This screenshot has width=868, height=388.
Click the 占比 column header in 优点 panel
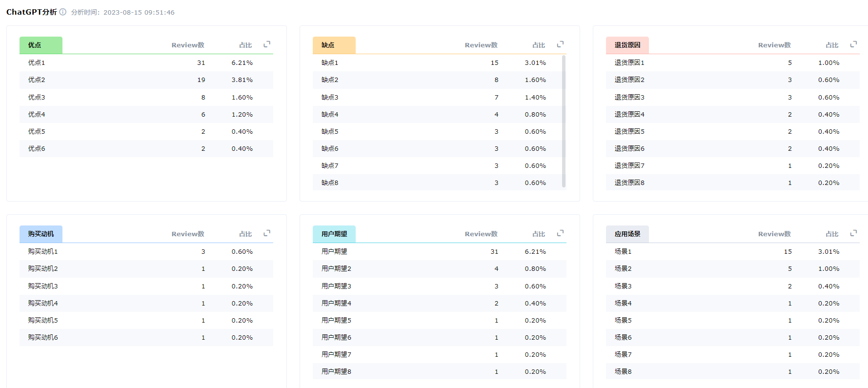click(245, 45)
